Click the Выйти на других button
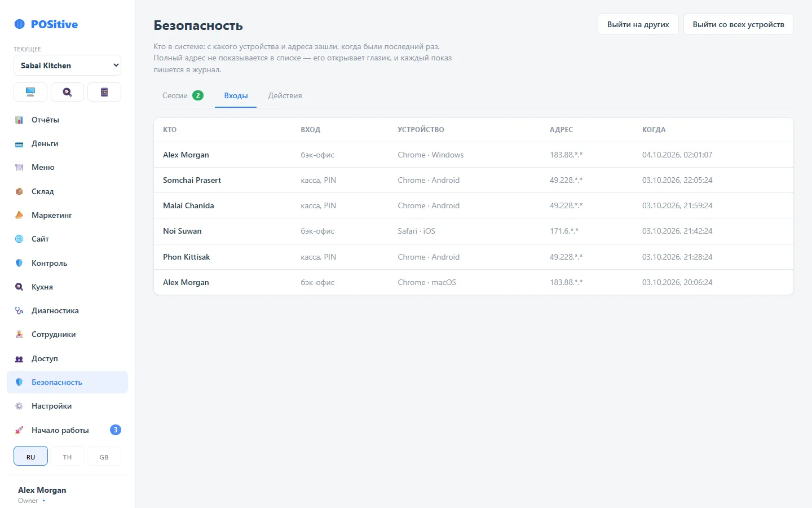812x508 pixels. 638,24
